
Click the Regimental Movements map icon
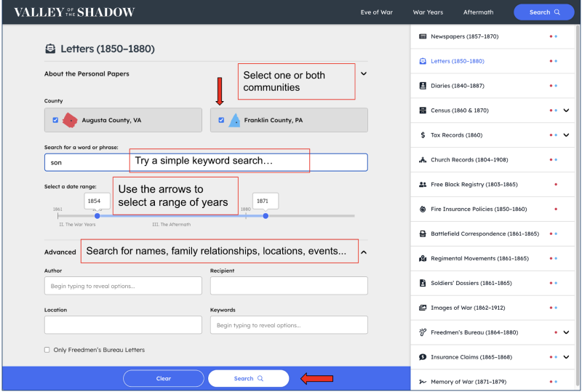click(423, 258)
